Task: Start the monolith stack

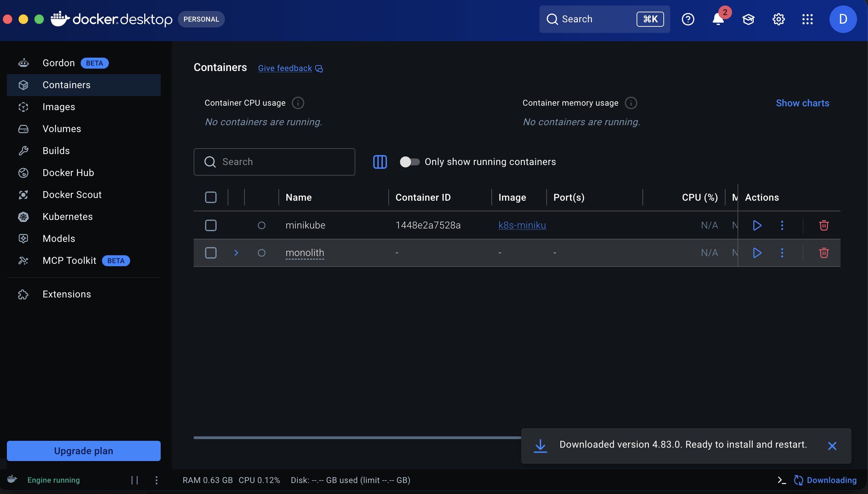Action: pyautogui.click(x=757, y=253)
